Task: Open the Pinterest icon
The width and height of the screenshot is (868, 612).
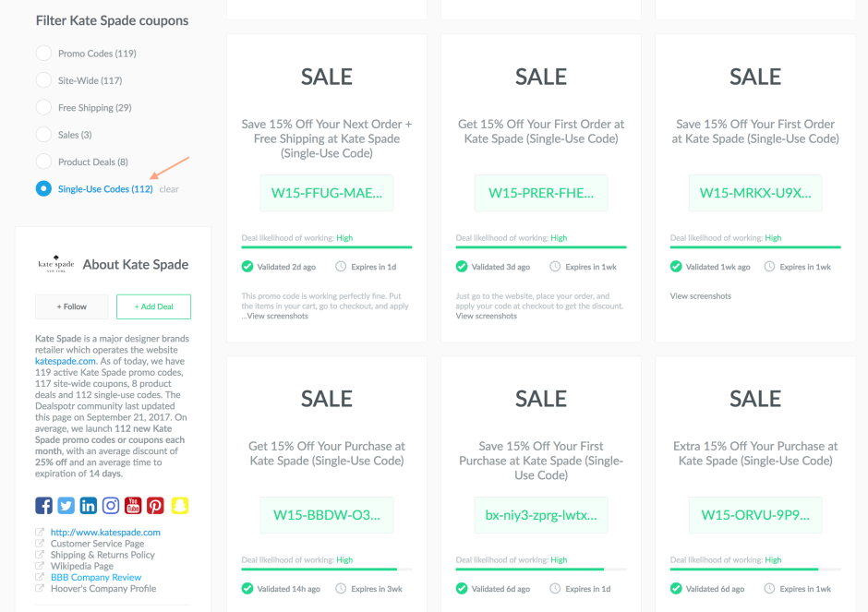Action: coord(154,505)
